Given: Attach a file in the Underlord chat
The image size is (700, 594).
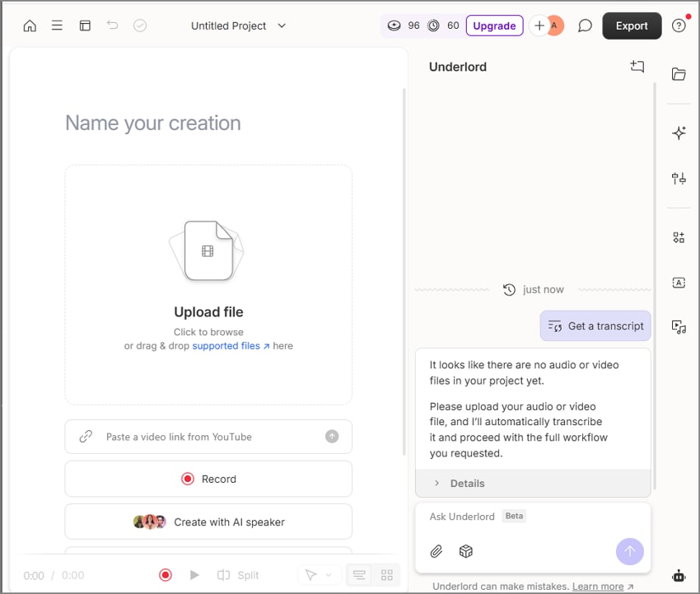Looking at the screenshot, I should [436, 551].
